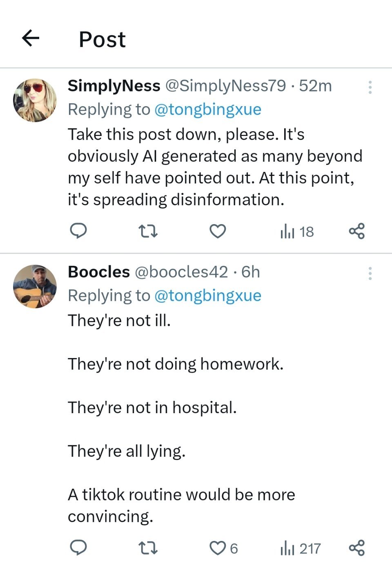The image size is (392, 563).
Task: View analytics showing 217 views
Action: click(300, 548)
